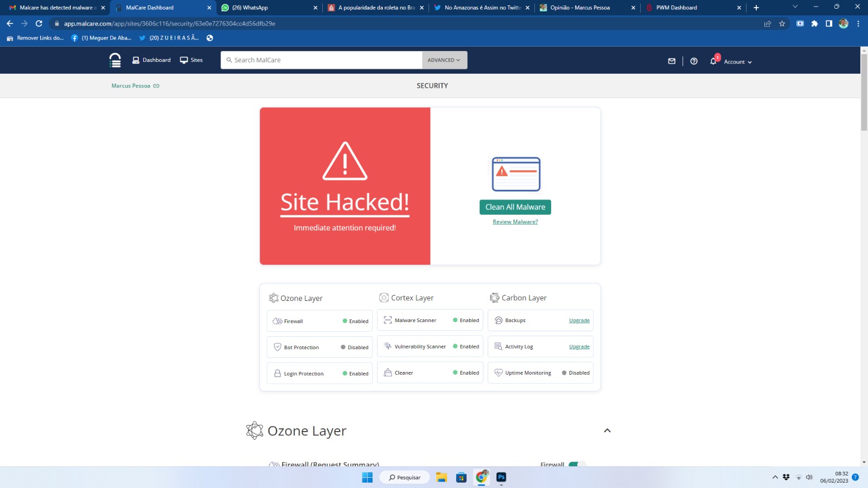Click the Clean All Malware button
The height and width of the screenshot is (488, 868).
(x=515, y=207)
